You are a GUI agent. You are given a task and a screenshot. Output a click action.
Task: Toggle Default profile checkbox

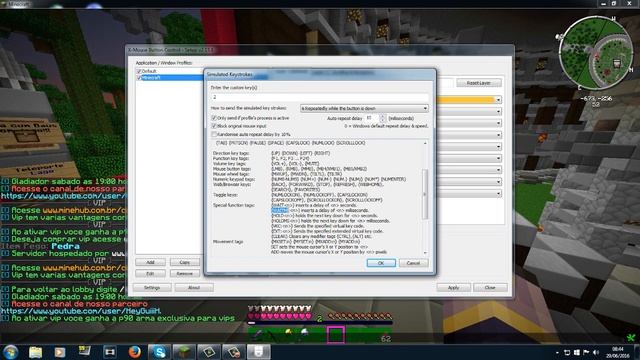pyautogui.click(x=139, y=71)
